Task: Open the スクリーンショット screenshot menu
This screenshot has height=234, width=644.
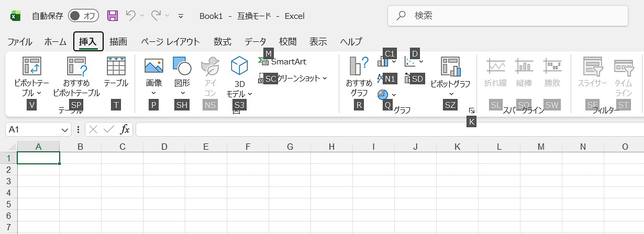Action: 293,78
